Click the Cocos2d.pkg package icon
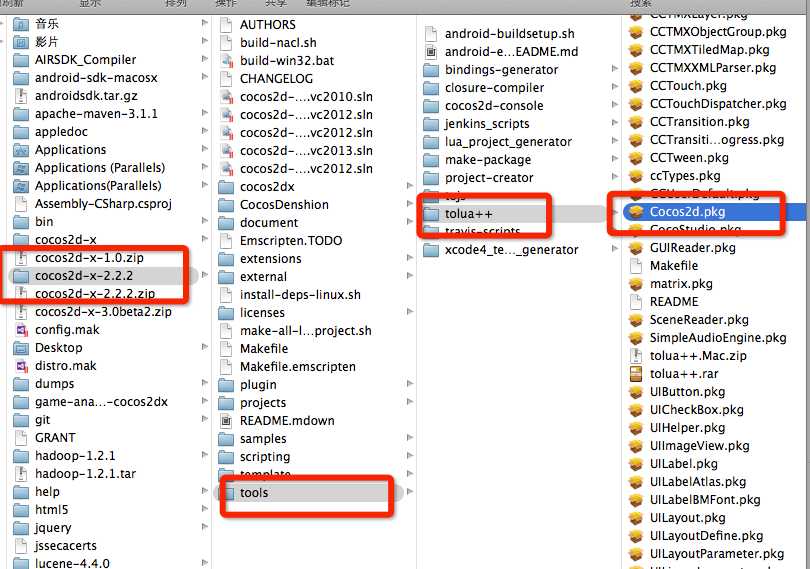 (636, 211)
